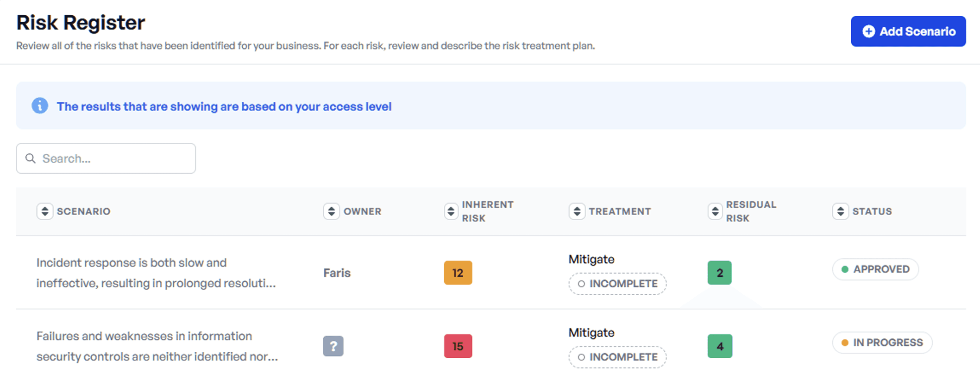Click the unassigned owner question mark icon
This screenshot has height=380, width=980.
click(x=333, y=346)
